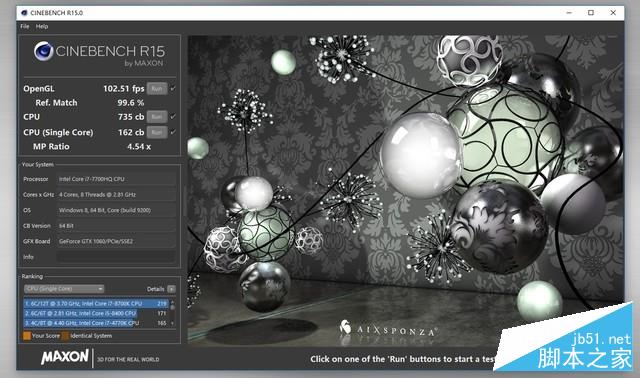Viewport: 640px width, 378px height.
Task: Click the CPU score 735 cb
Action: (131, 117)
